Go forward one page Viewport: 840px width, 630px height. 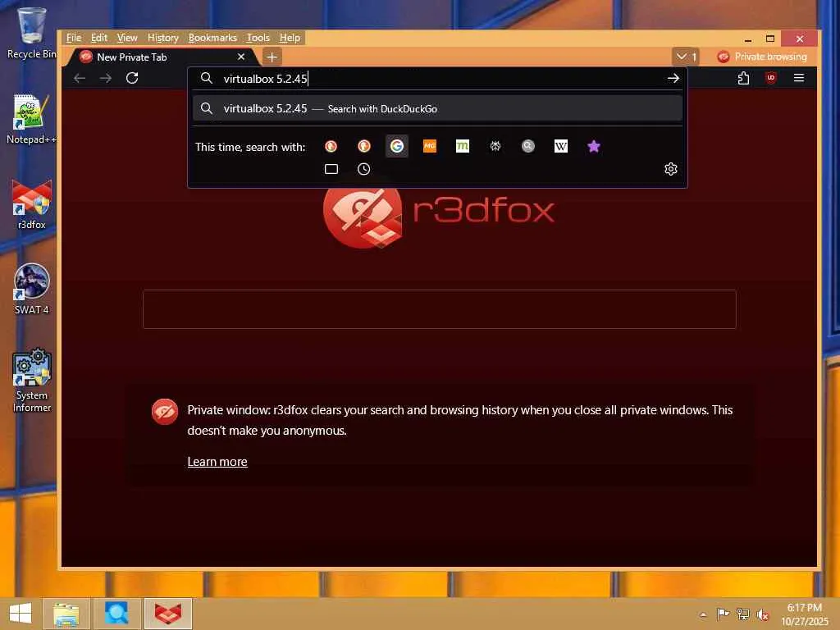[106, 78]
